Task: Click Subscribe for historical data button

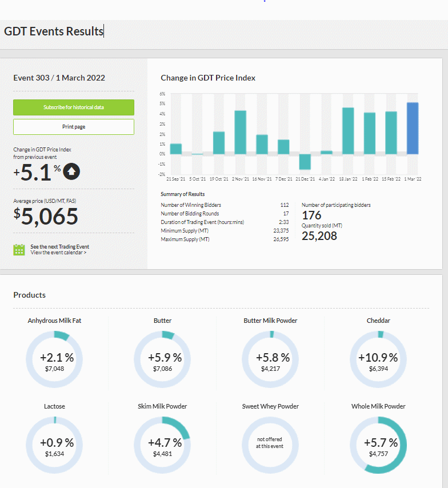Action: [x=74, y=107]
